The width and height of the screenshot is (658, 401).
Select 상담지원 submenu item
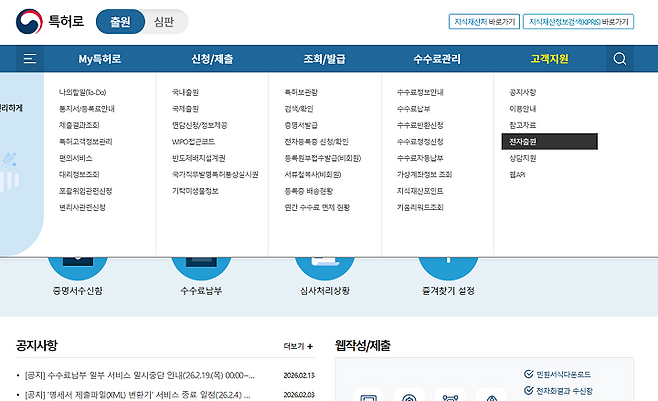(x=522, y=158)
